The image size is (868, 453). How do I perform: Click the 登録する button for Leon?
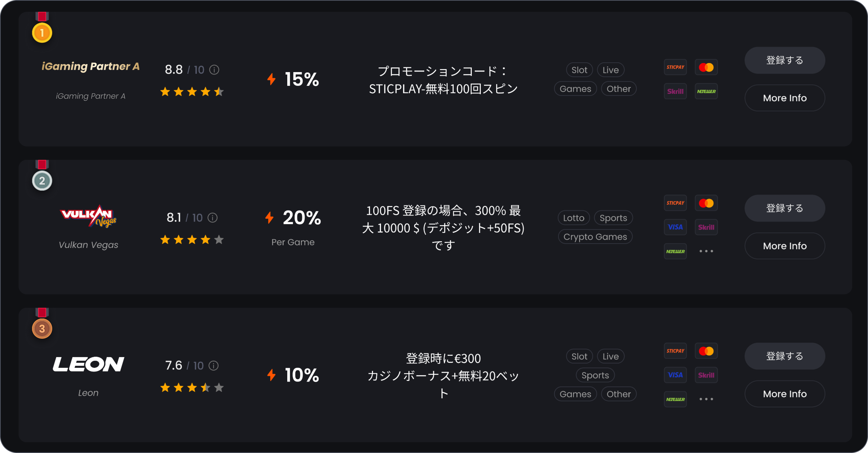coord(785,356)
